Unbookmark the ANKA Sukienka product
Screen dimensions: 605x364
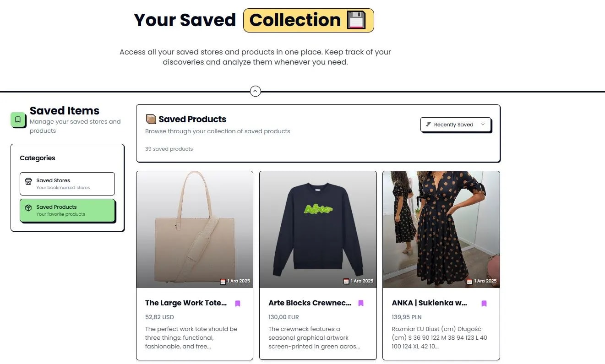[x=484, y=303]
